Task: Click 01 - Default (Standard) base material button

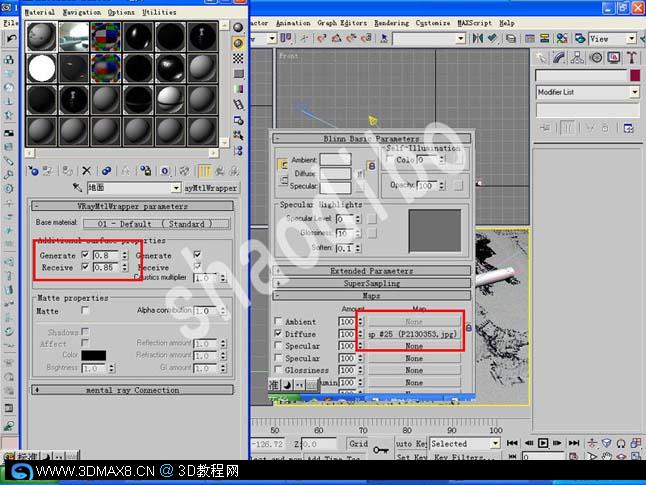Action: point(156,224)
